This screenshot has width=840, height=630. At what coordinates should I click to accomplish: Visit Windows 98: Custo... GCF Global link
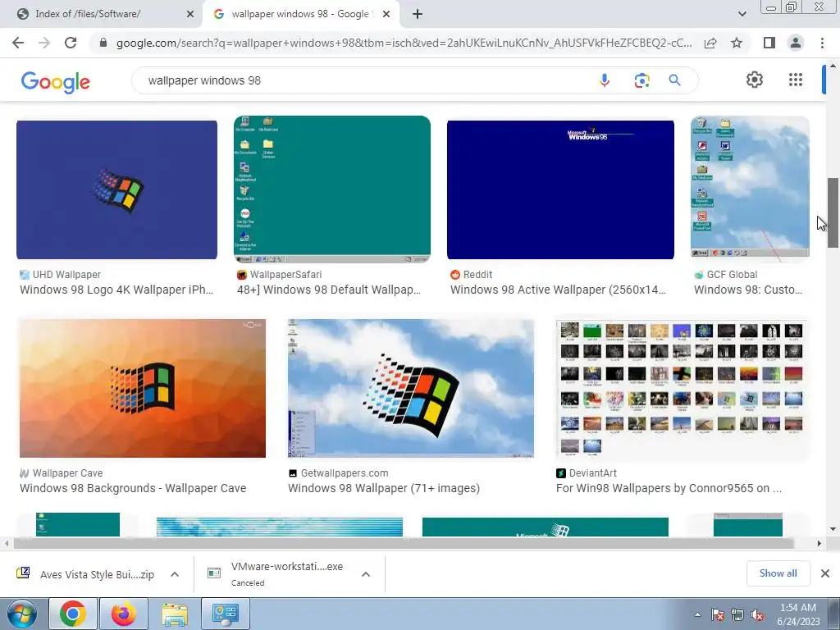tap(748, 290)
